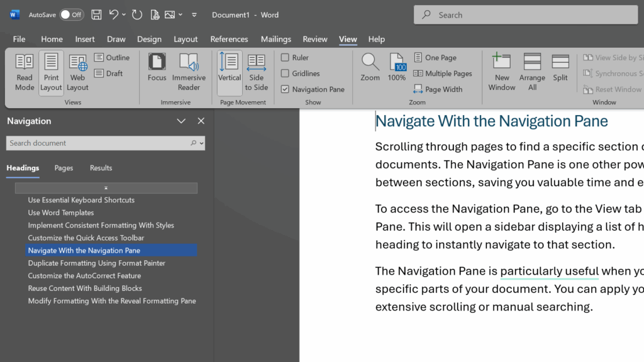Enable the Ruler checkbox
The image size is (644, 362).
pos(285,57)
